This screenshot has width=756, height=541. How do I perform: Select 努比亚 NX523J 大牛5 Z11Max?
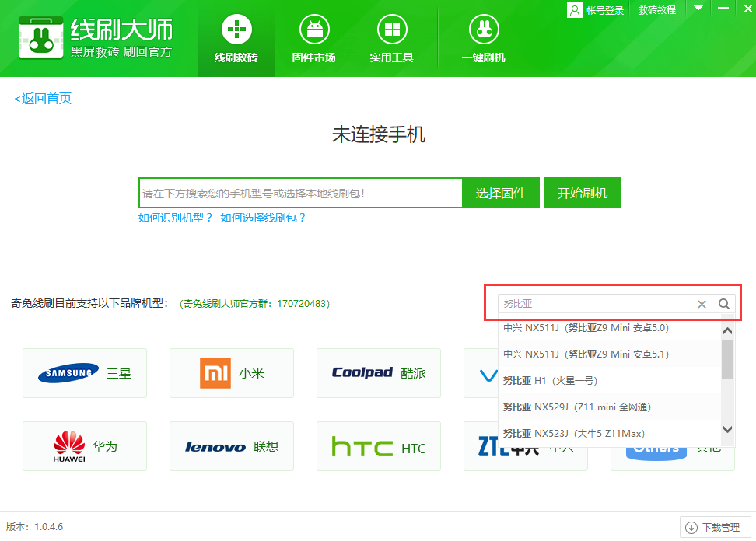[x=610, y=434]
